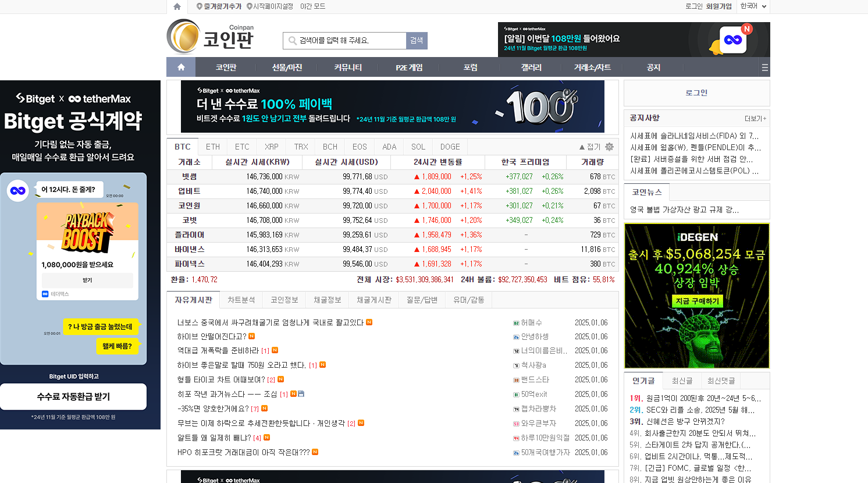Click image attachment icon on 히포 작년 post
Viewport: 868px width, 483px height.
[301, 394]
